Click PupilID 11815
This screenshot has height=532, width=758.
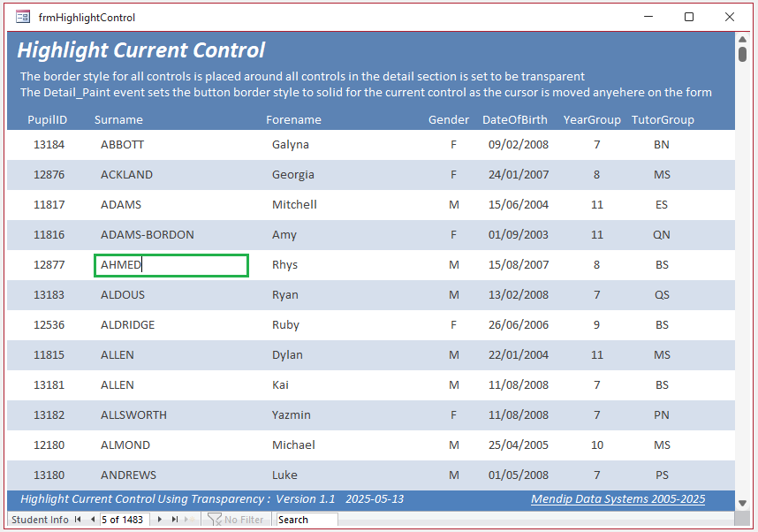tap(49, 354)
